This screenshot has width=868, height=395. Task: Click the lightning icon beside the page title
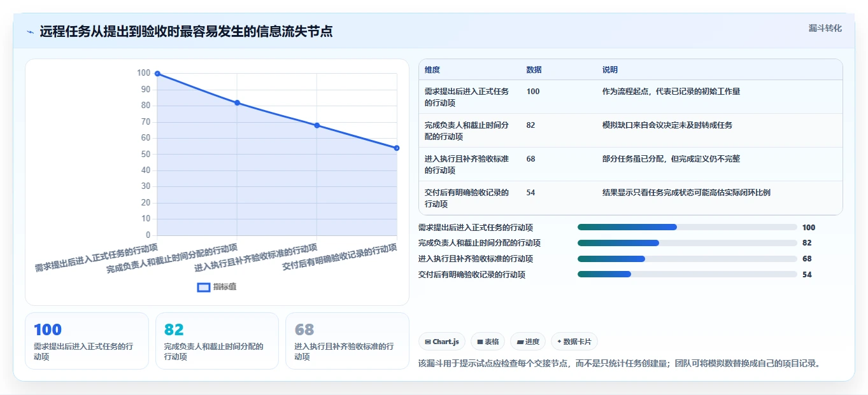(x=30, y=32)
